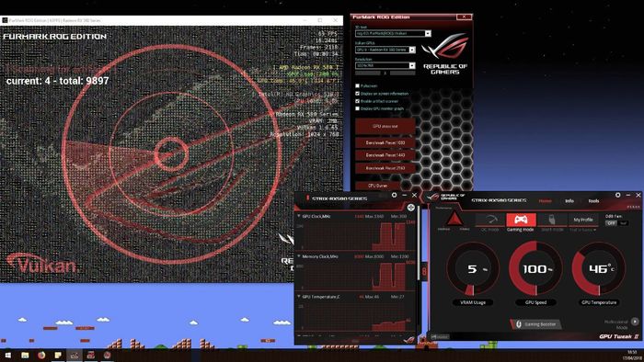This screenshot has width=644, height=362.
Task: Open Windows Start menu
Action: coord(7,355)
